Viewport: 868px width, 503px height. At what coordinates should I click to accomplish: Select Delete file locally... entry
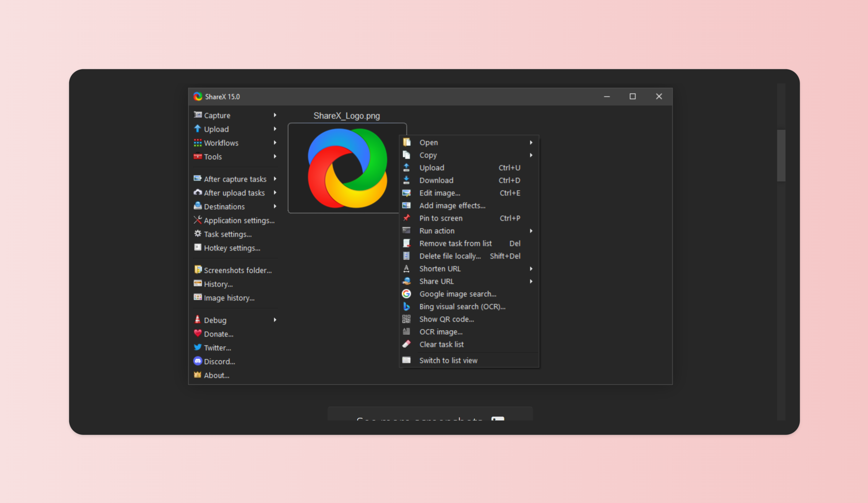click(469, 256)
